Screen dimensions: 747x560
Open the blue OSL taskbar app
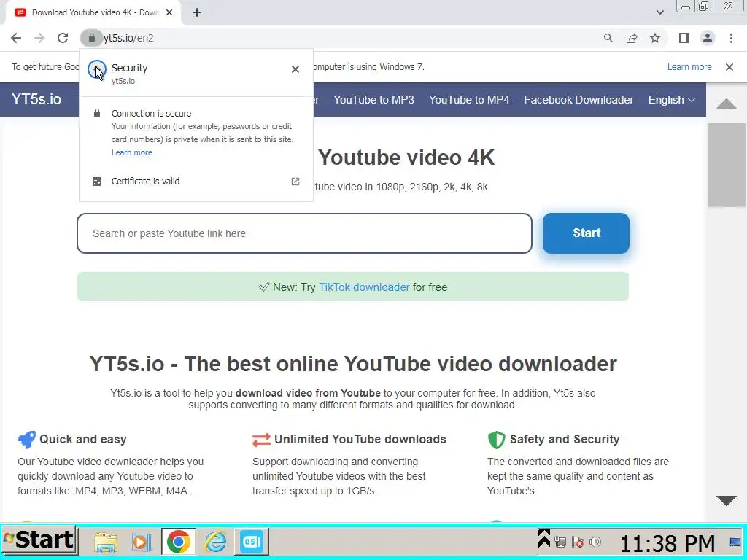pos(252,542)
